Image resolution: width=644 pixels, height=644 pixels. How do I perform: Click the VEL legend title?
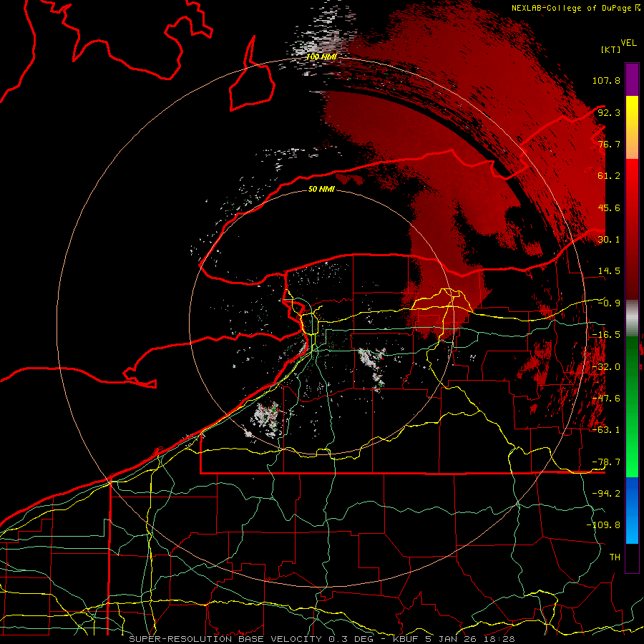tap(628, 43)
